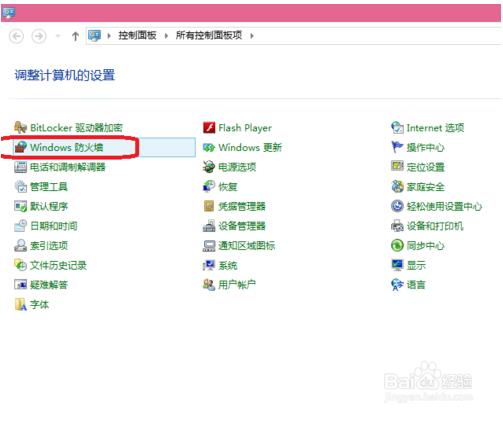Go back with the Back arrow
Viewport: 503px width, 431px height.
point(16,36)
